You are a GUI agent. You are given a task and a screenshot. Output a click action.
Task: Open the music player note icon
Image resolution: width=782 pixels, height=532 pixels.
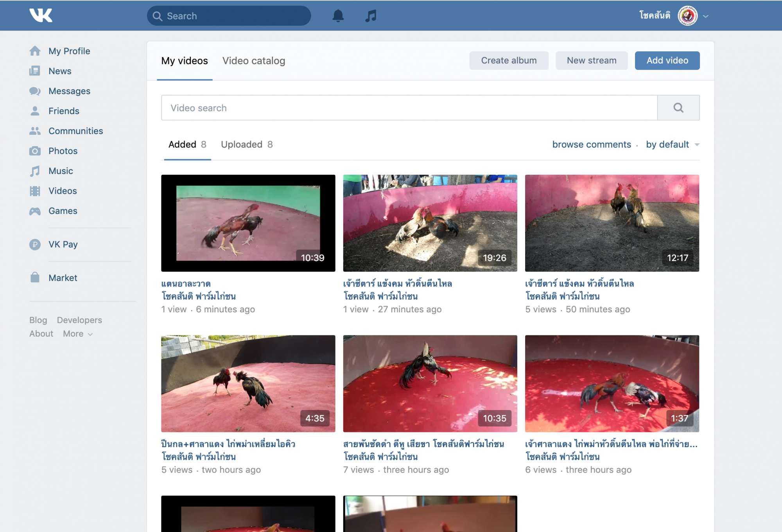(371, 16)
